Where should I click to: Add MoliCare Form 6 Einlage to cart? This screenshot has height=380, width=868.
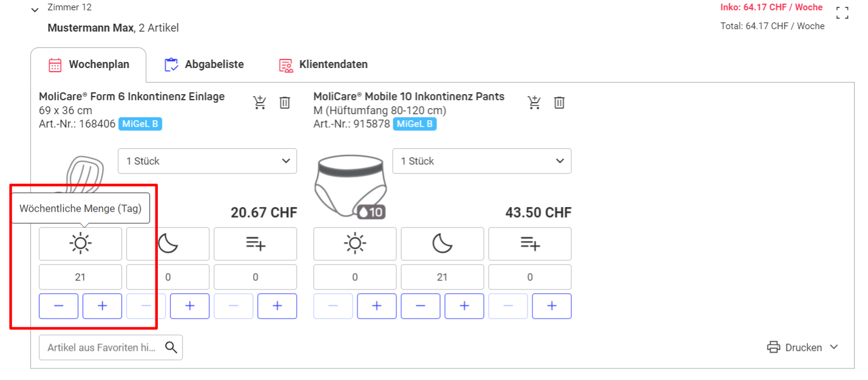260,103
